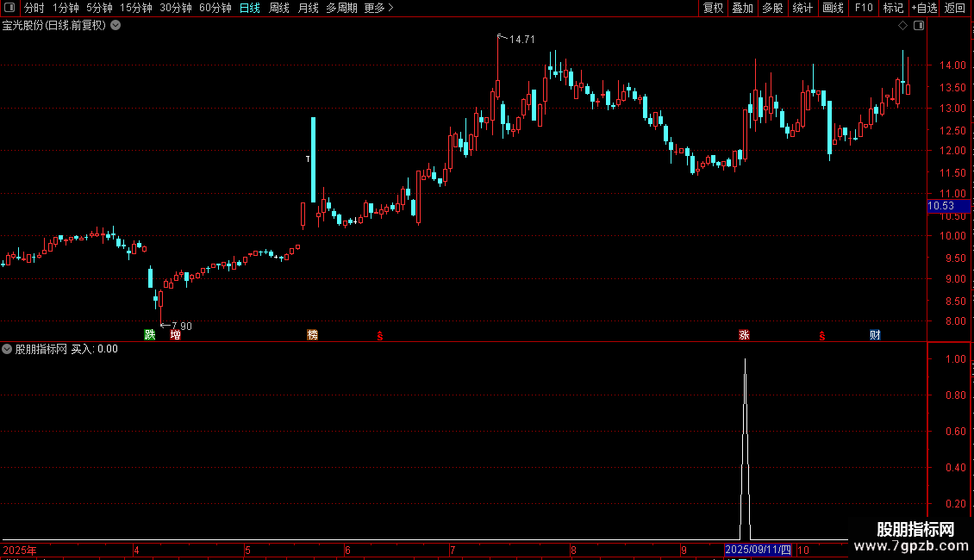Click the green 跌 event marker
Viewport: 974px width, 560px height.
coord(150,334)
